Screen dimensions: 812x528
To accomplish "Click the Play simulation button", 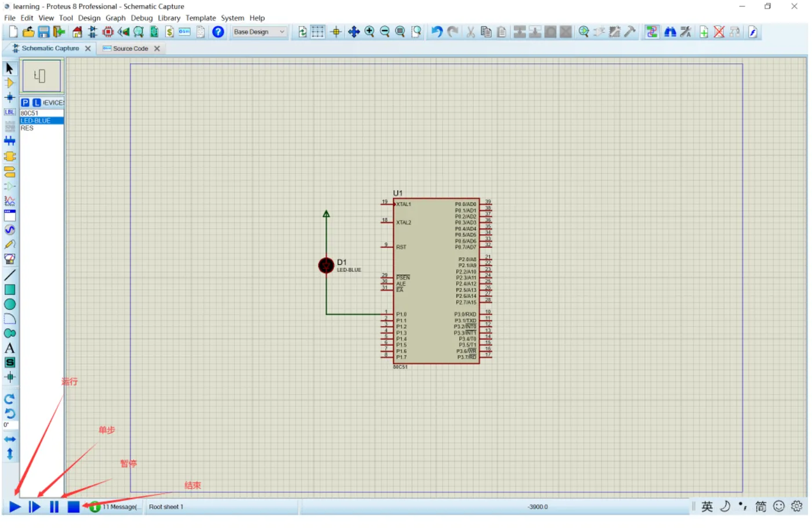I will (x=15, y=507).
